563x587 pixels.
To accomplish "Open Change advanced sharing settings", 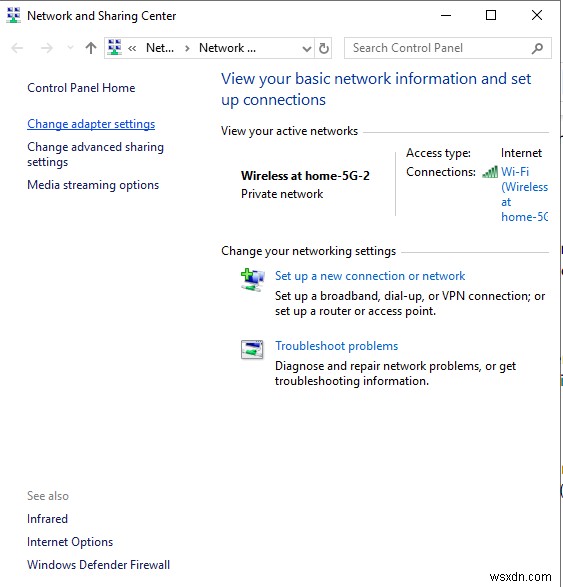I will coord(95,154).
